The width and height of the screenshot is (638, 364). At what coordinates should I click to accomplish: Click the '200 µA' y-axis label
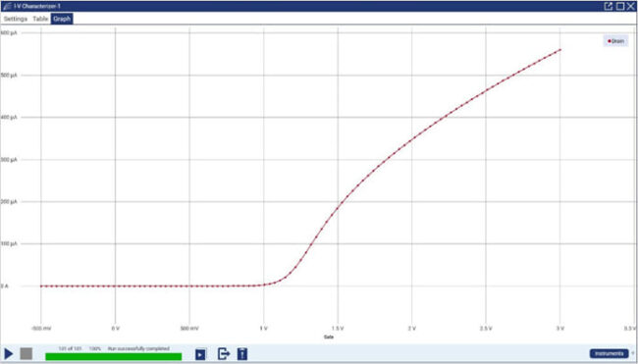tap(9, 202)
